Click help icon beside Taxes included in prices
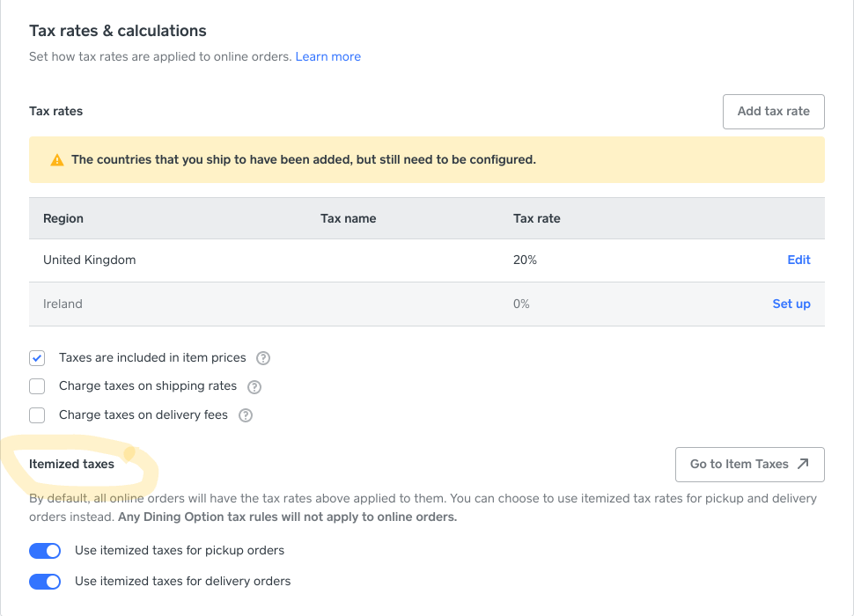Image resolution: width=861 pixels, height=616 pixels. (262, 358)
